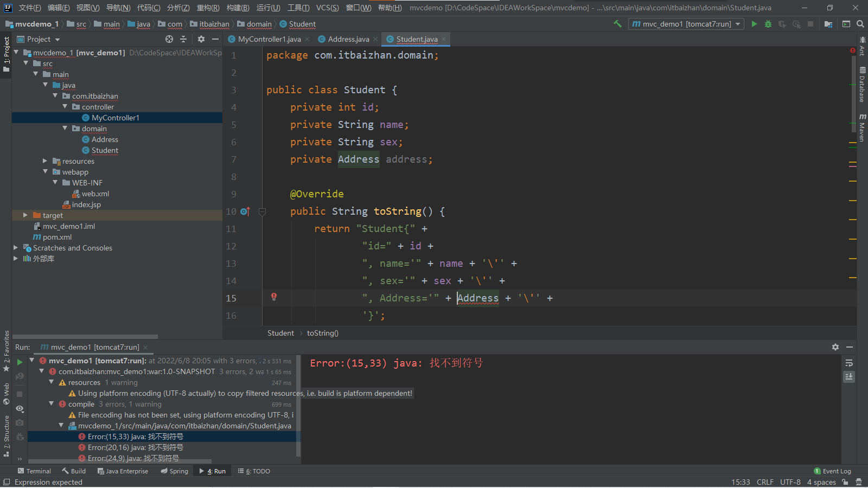Collapse the webapp folder
This screenshot has width=868, height=488.
click(x=45, y=172)
